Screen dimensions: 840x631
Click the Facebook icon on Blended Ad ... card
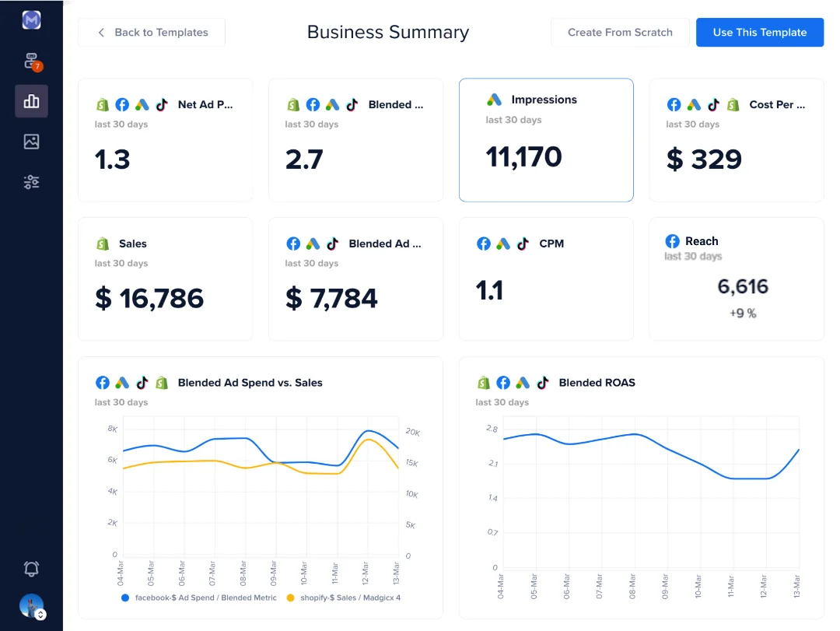pos(293,244)
